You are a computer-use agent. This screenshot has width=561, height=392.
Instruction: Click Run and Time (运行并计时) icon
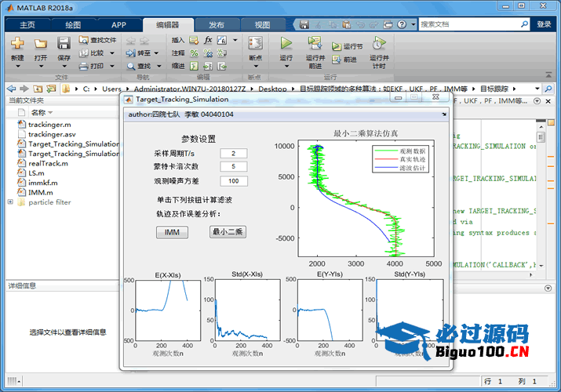point(379,43)
